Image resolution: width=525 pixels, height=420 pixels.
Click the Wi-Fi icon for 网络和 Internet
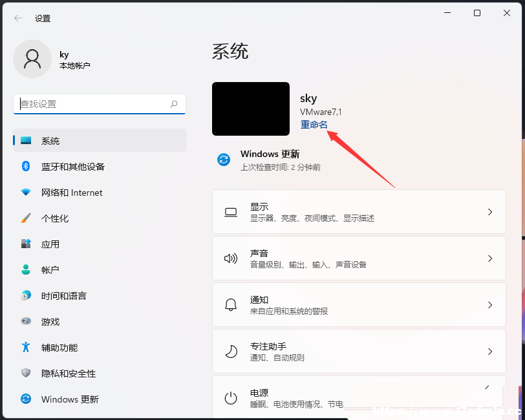click(26, 193)
